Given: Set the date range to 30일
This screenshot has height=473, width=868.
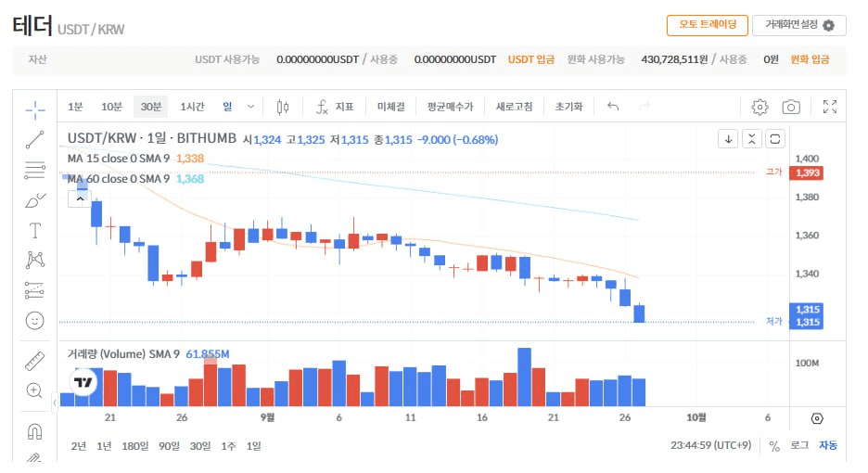Looking at the screenshot, I should pos(200,446).
